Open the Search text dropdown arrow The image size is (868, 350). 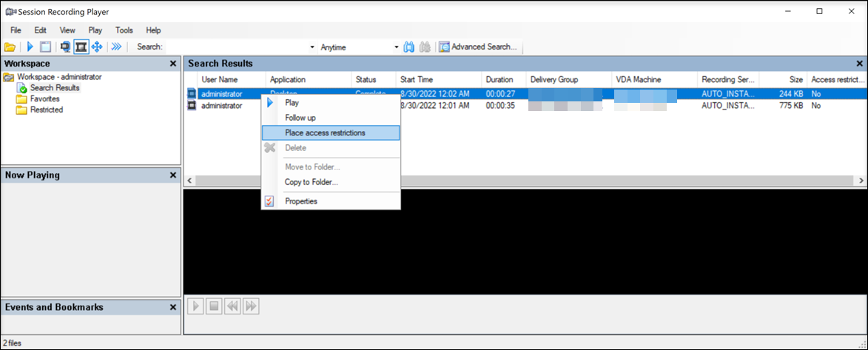click(x=312, y=47)
